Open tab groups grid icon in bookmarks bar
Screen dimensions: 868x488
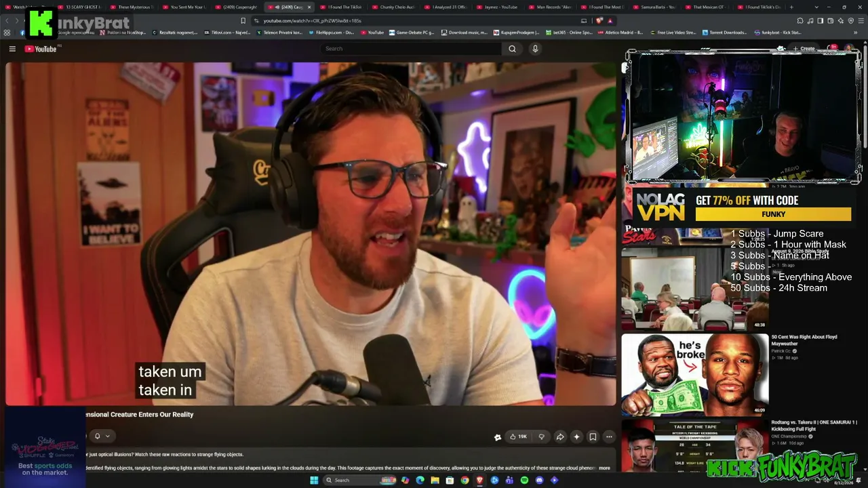7,33
